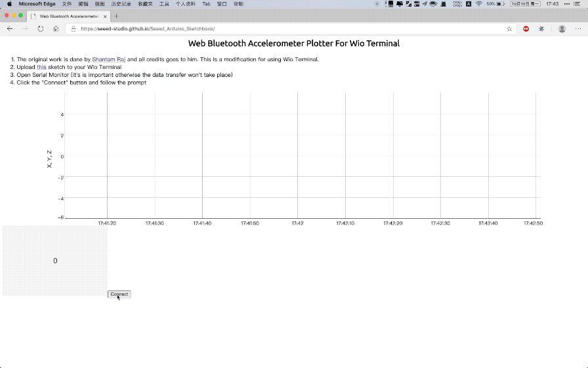
Task: Click the toggle-switch style menu bar icon
Action: click(x=417, y=4)
